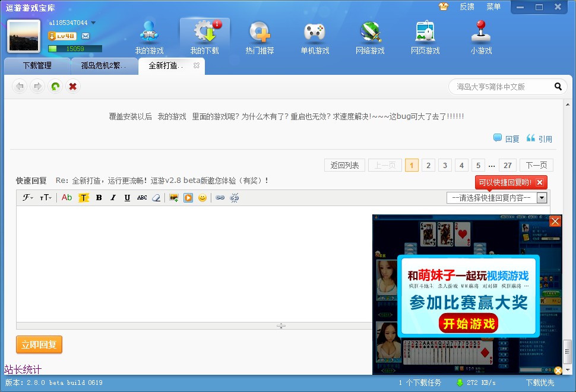Open quick reply content dropdown
576x392 pixels.
click(x=496, y=198)
